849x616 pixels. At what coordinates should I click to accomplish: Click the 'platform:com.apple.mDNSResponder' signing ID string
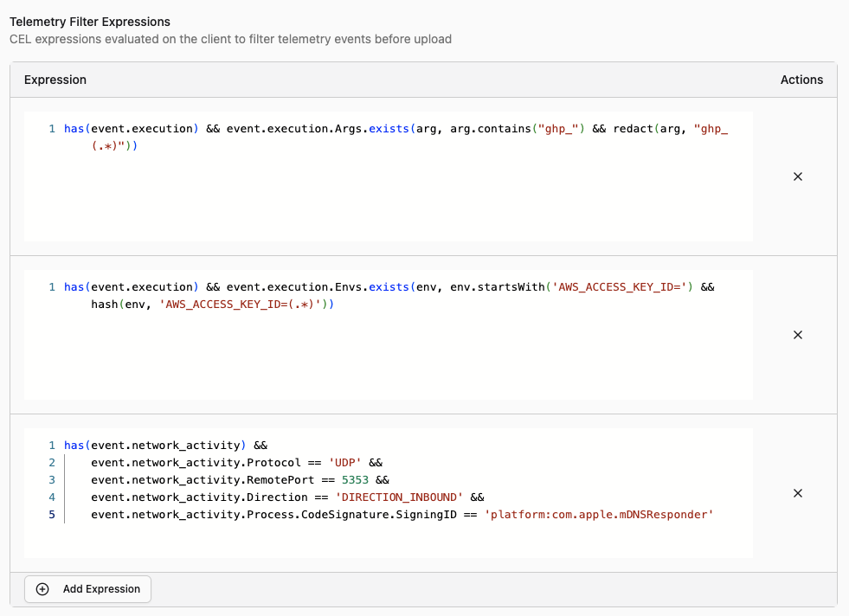(x=599, y=515)
